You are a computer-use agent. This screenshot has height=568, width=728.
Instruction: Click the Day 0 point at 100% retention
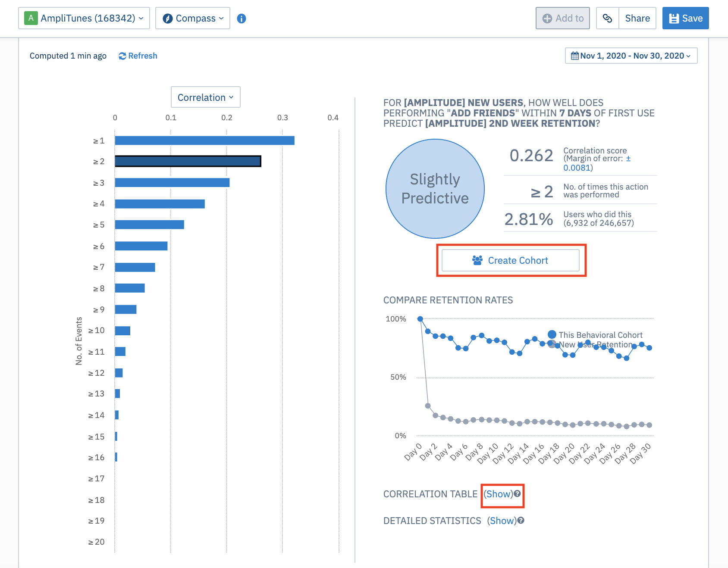420,319
